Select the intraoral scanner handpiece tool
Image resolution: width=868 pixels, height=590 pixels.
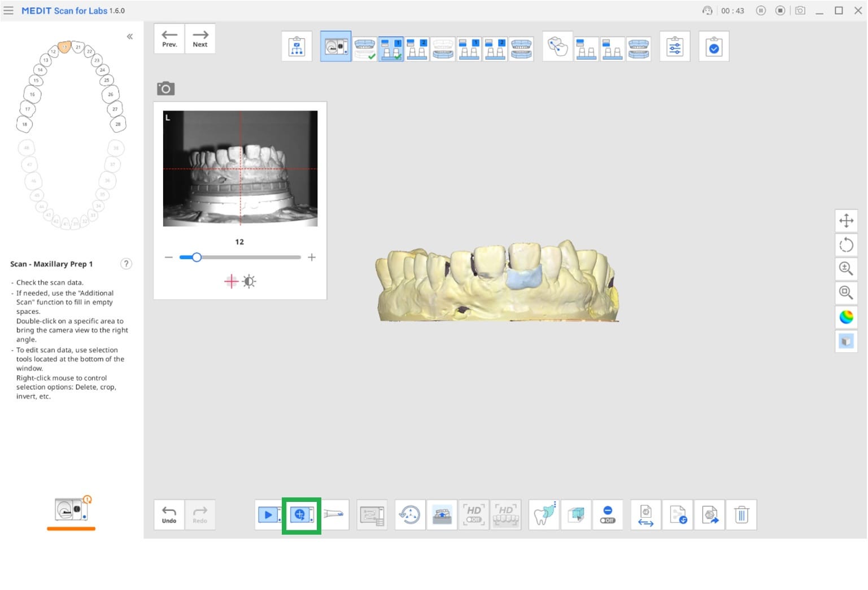334,515
